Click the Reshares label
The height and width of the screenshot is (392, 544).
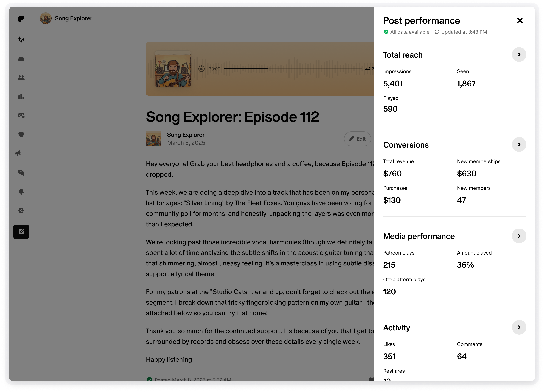click(x=394, y=371)
